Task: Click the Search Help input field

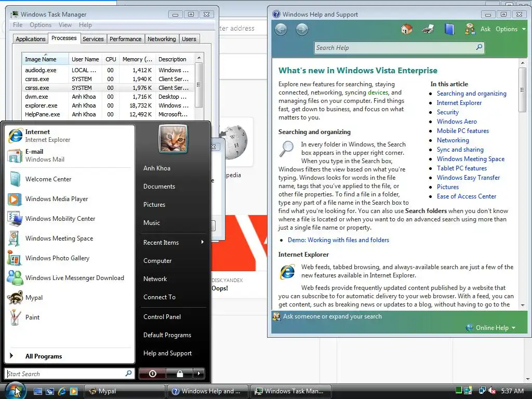Action: point(399,47)
